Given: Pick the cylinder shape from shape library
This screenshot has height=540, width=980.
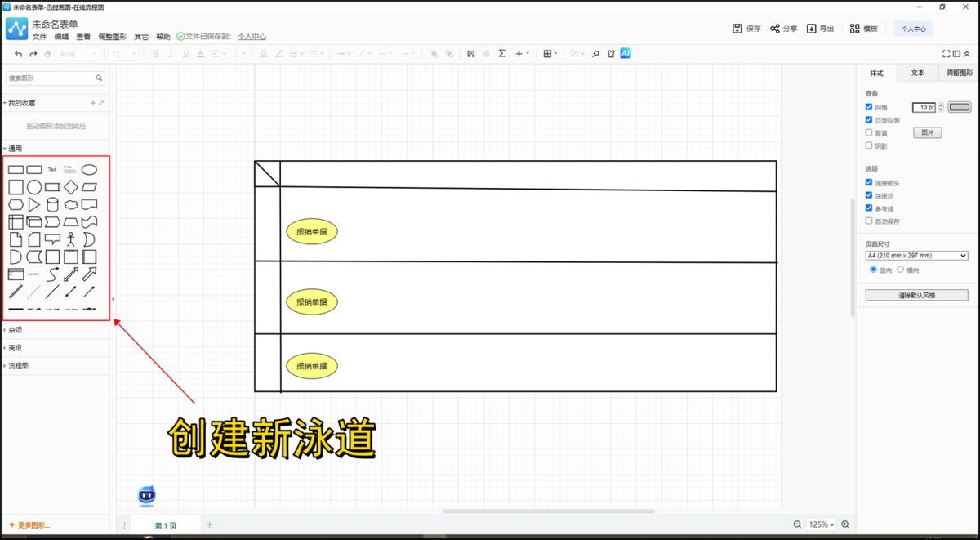Looking at the screenshot, I should pos(52,204).
